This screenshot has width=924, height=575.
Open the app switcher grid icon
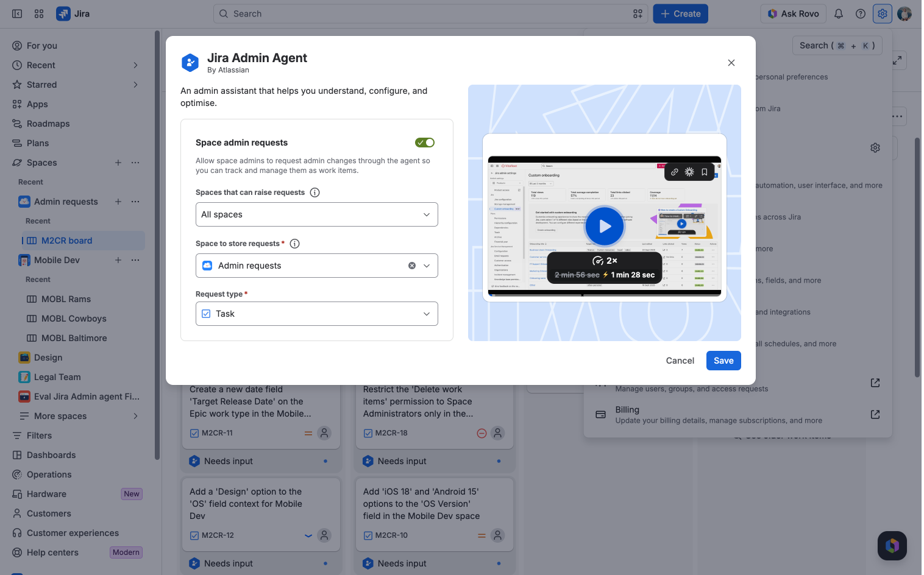(x=39, y=13)
